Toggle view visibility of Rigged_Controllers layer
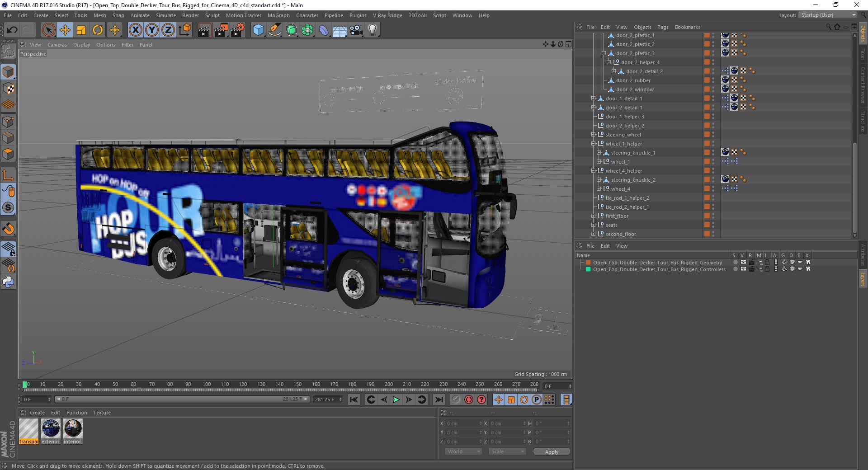This screenshot has width=868, height=470. tap(743, 269)
